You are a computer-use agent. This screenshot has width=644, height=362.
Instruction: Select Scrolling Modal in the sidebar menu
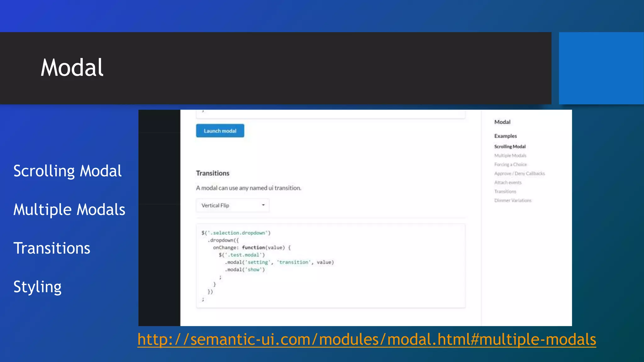(x=510, y=146)
